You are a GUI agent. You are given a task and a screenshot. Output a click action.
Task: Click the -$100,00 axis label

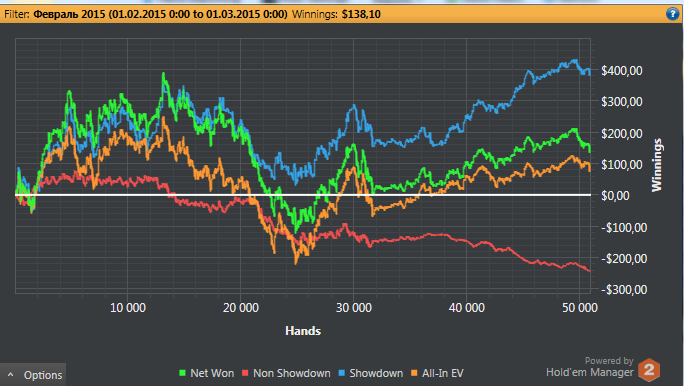tap(624, 227)
